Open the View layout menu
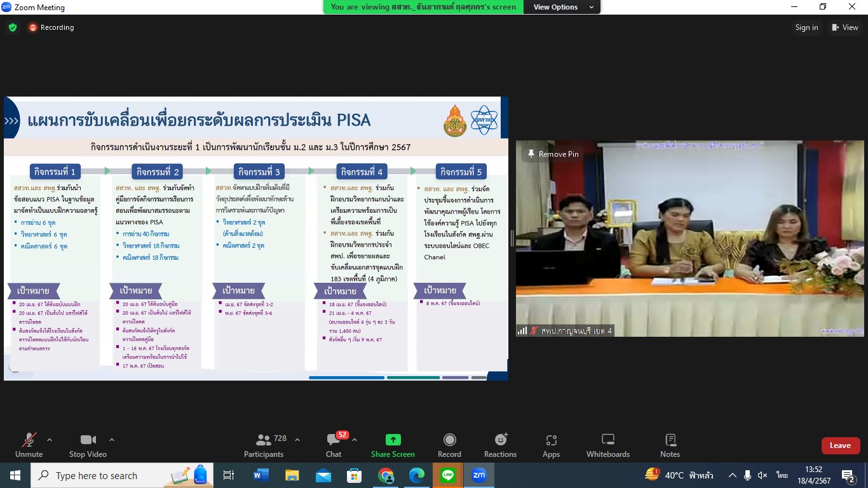868x488 pixels. point(844,27)
